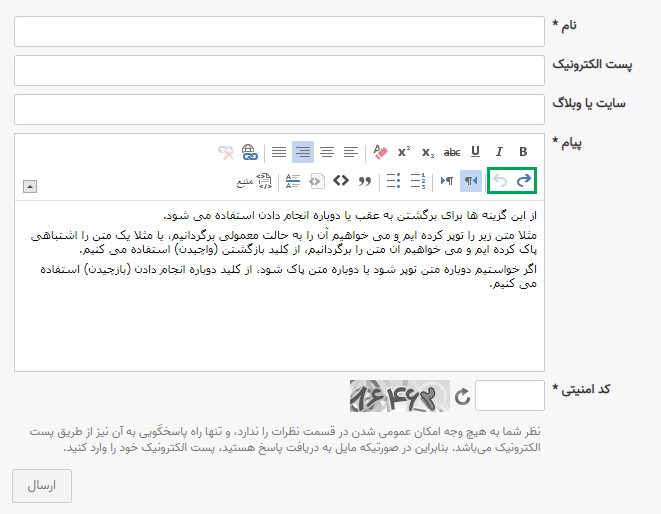This screenshot has width=661, height=514.
Task: Insert a numbered list
Action: [417, 181]
